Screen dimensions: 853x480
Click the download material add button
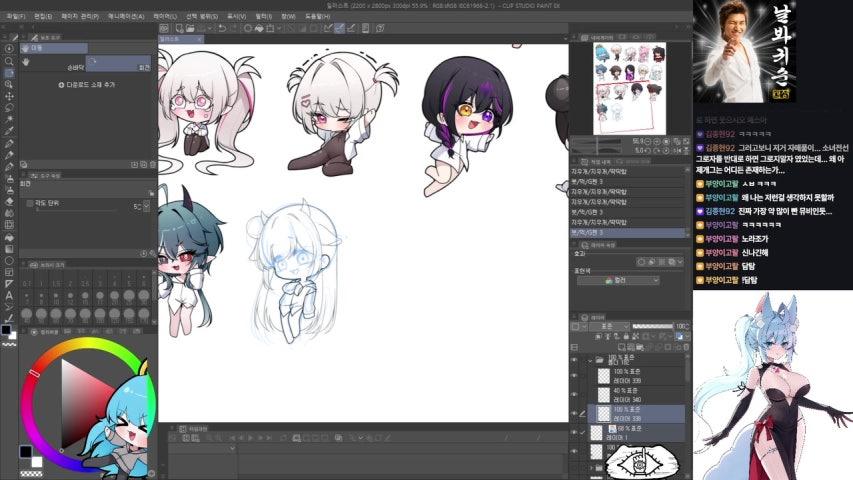coord(86,86)
